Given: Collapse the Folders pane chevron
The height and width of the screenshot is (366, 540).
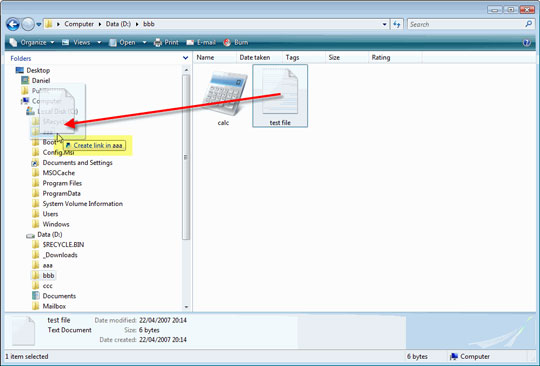Looking at the screenshot, I should pyautogui.click(x=185, y=58).
